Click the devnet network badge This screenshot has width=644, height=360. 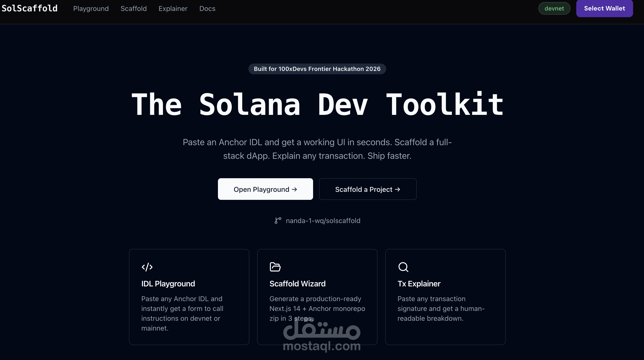pos(554,8)
